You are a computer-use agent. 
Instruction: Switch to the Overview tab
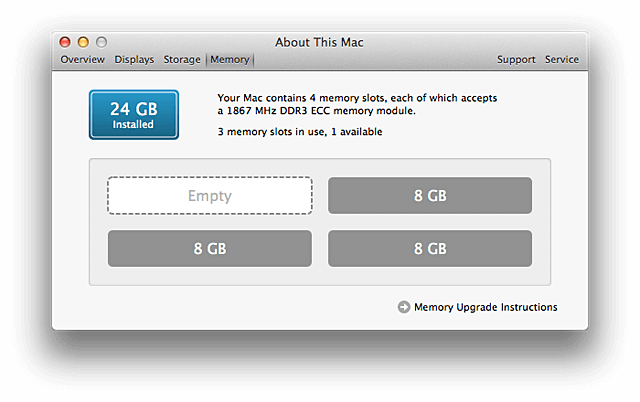(82, 60)
